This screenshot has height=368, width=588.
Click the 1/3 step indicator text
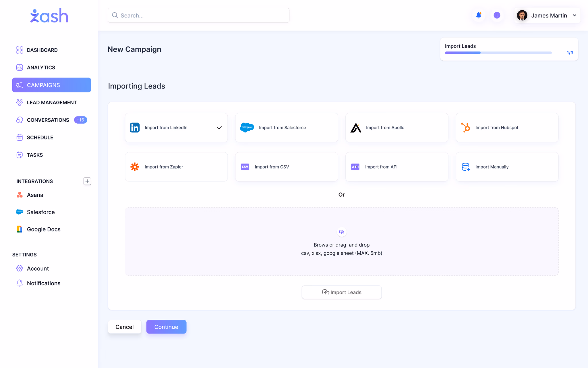click(570, 53)
